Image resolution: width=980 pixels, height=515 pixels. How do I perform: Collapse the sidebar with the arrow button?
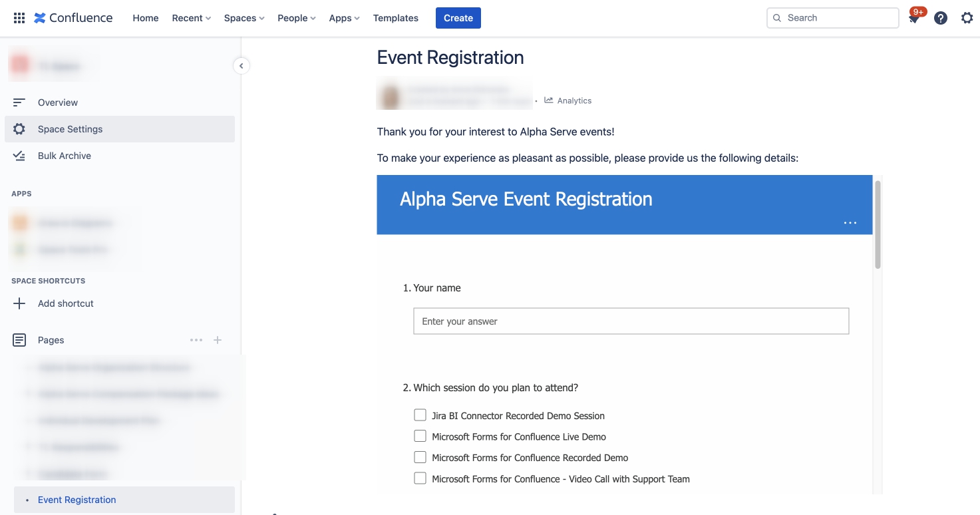(242, 65)
